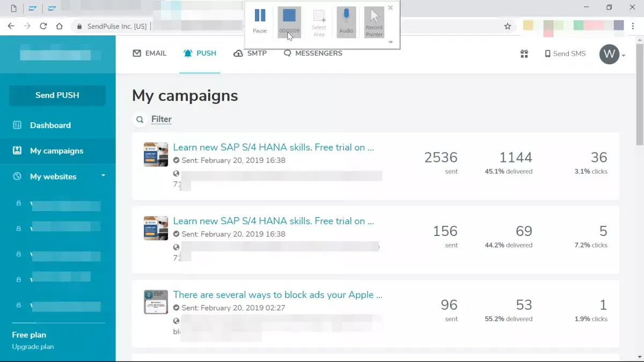This screenshot has width=644, height=362.
Task: Expand the My websites arrow
Action: point(103,176)
